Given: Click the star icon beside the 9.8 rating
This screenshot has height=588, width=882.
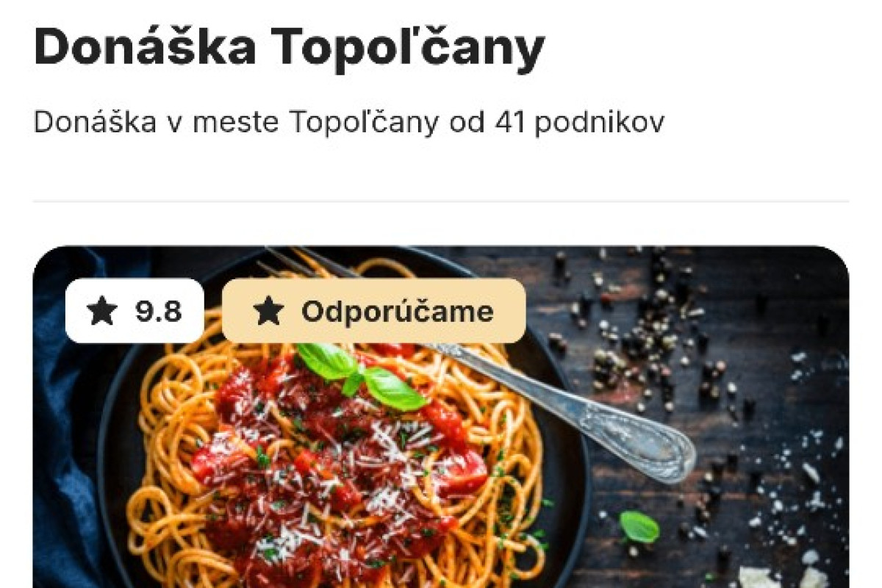Looking at the screenshot, I should tap(102, 311).
